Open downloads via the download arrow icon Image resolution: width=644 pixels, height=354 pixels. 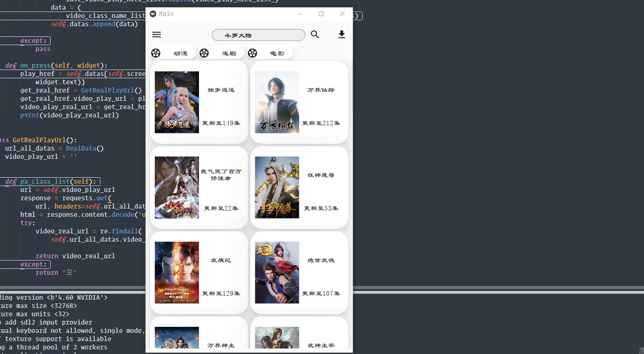coord(342,35)
